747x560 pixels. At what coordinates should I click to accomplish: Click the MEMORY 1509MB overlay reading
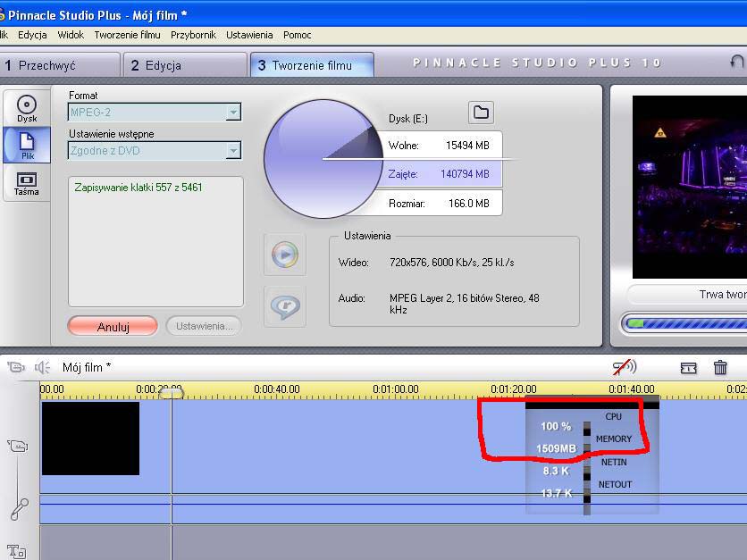click(556, 448)
